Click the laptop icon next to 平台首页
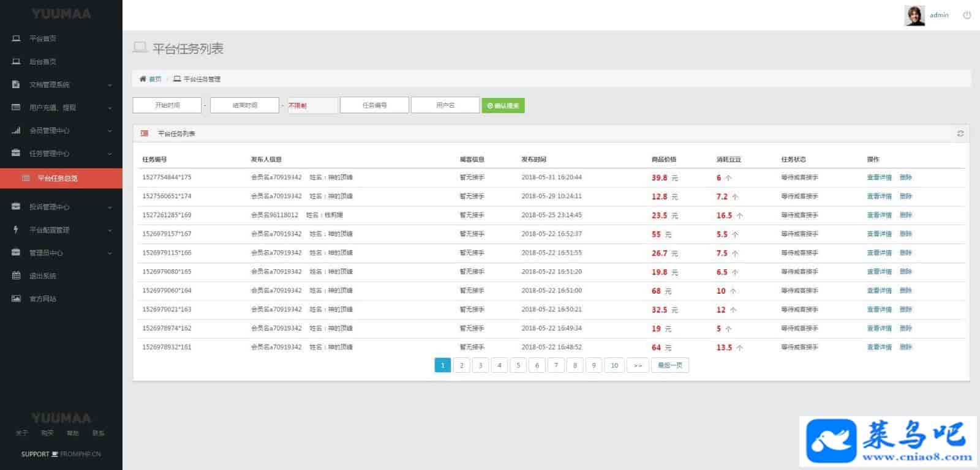Image resolution: width=980 pixels, height=470 pixels. (17, 39)
